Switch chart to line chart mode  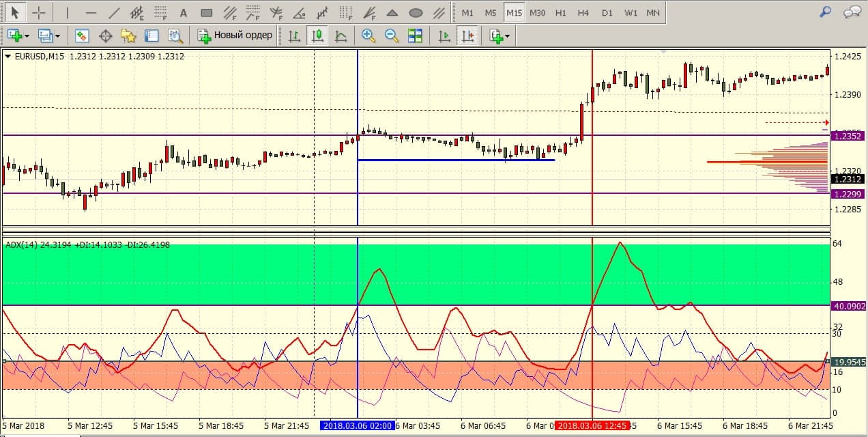[x=340, y=36]
